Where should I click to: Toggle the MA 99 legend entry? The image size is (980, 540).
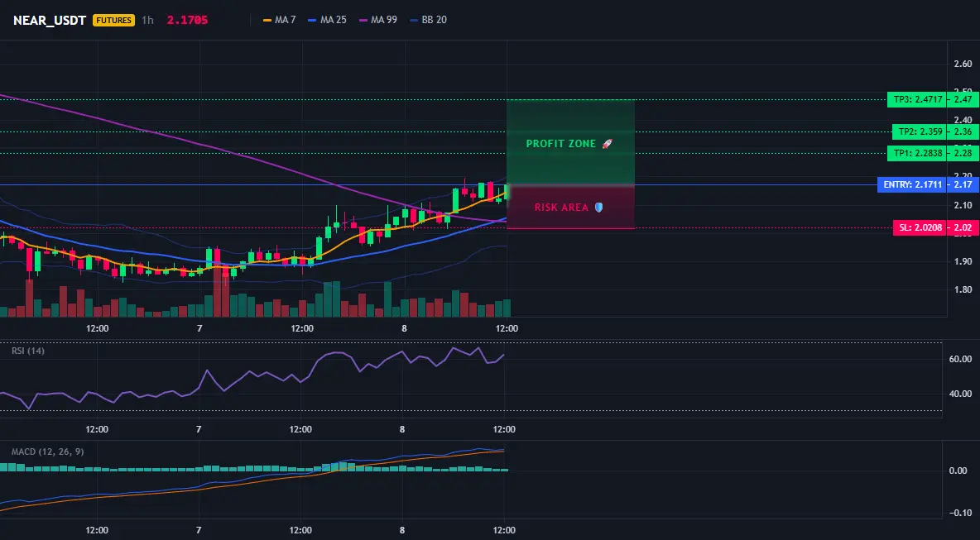coord(378,20)
